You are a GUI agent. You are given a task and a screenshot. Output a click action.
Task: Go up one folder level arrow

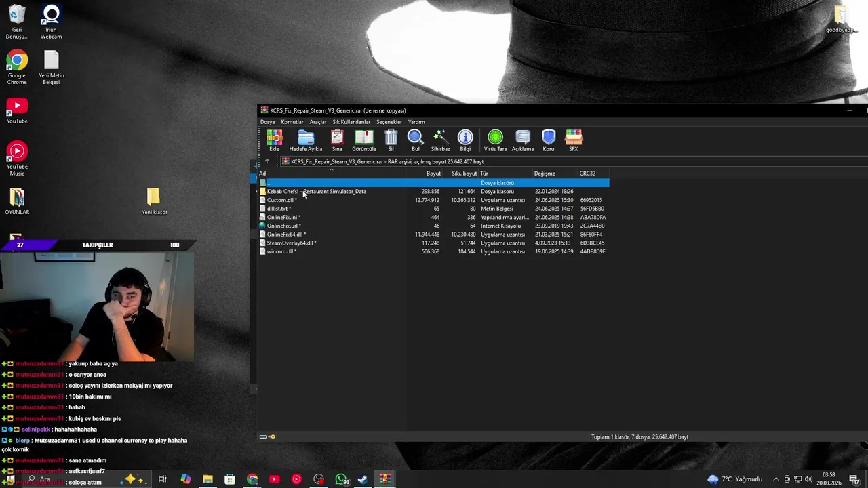pos(267,161)
